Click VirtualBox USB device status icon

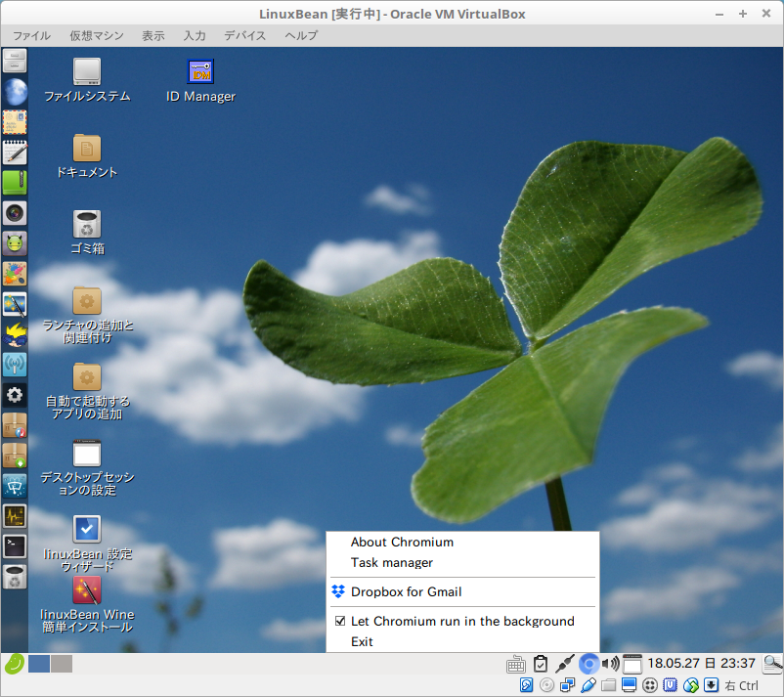[588, 685]
